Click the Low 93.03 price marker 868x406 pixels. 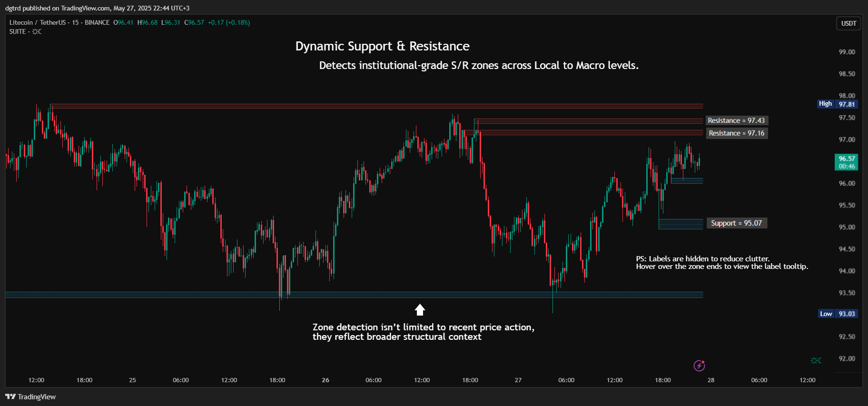coord(838,314)
